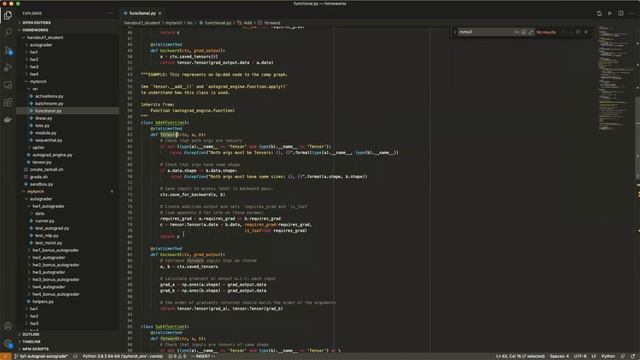Toggle replace mode arrow in find widget

click(455, 32)
